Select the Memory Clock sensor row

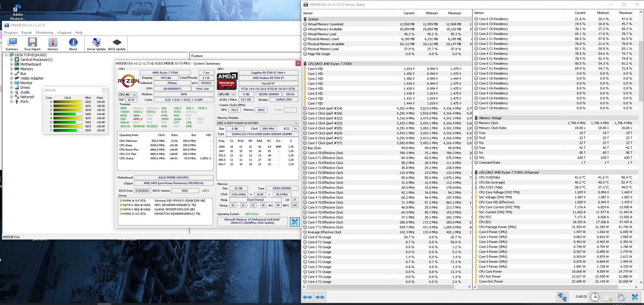(x=556, y=123)
